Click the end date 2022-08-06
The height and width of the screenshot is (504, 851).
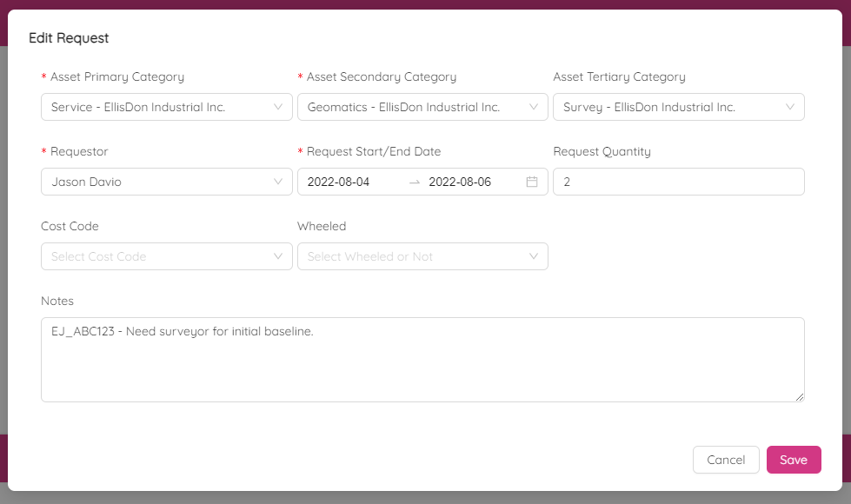pos(460,182)
